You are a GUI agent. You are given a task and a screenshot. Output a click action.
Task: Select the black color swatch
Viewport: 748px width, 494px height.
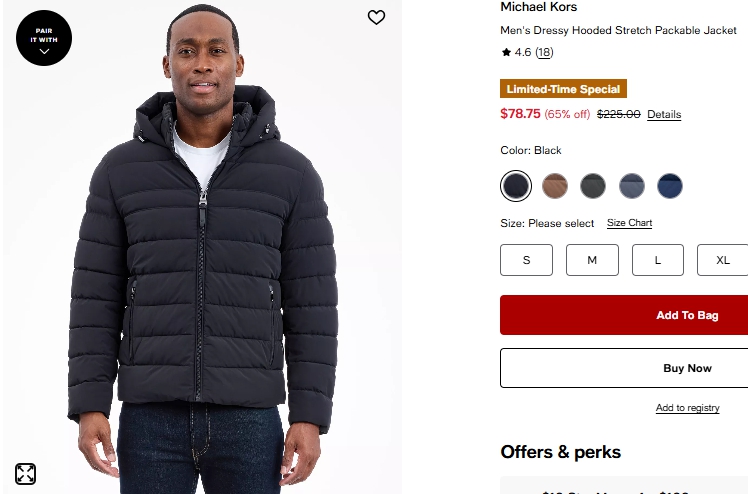[515, 186]
